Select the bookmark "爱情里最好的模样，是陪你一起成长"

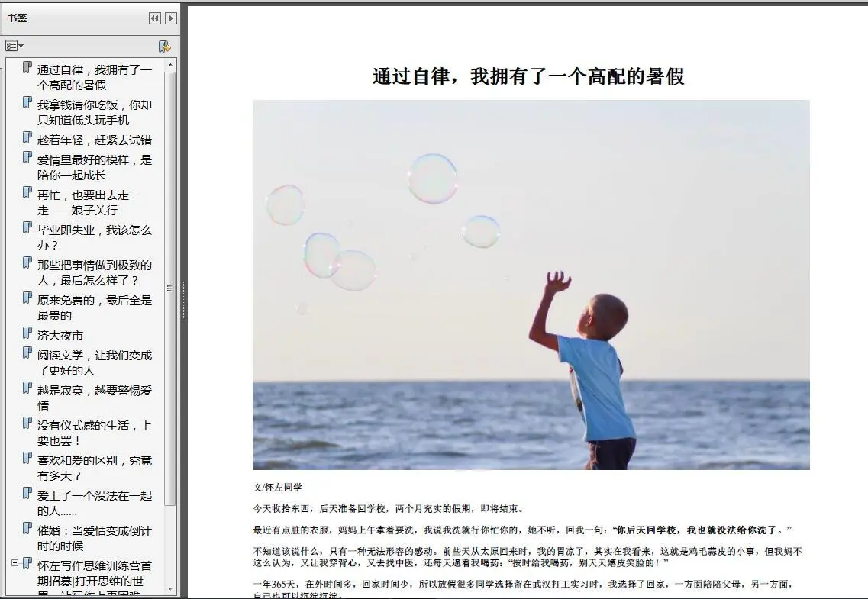pos(92,167)
